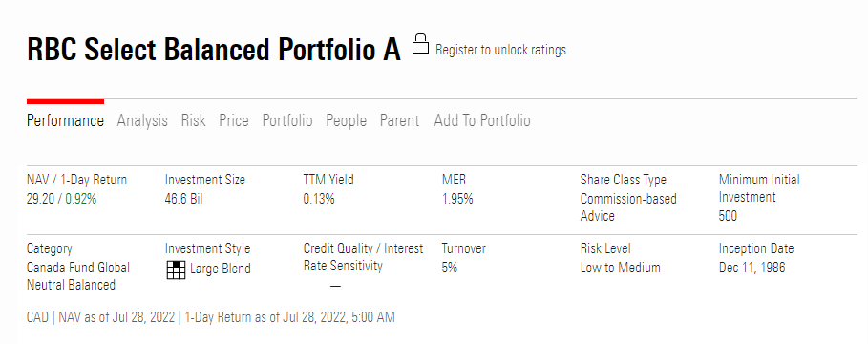The width and height of the screenshot is (868, 344).
Task: Click the TTM Yield 0.13% value
Action: pyautogui.click(x=319, y=199)
